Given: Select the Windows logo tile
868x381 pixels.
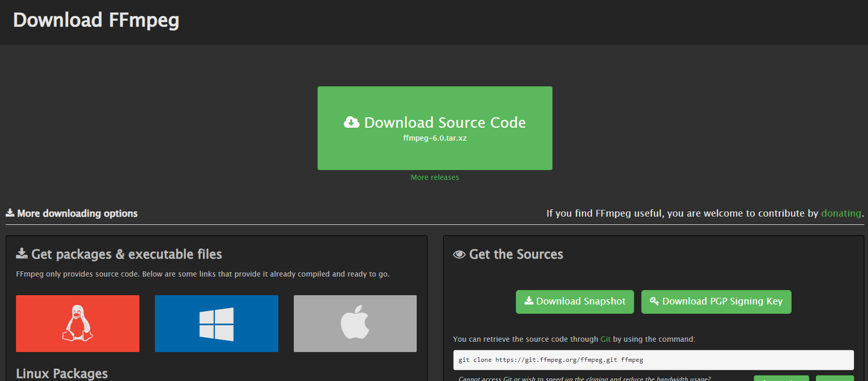Looking at the screenshot, I should point(216,324).
